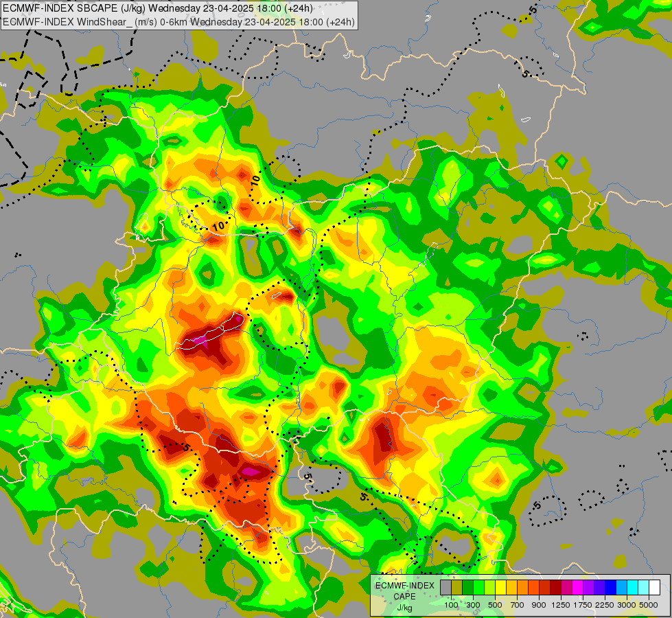
Task: Click the WindShear 0-6km title line
Action: [x=178, y=22]
